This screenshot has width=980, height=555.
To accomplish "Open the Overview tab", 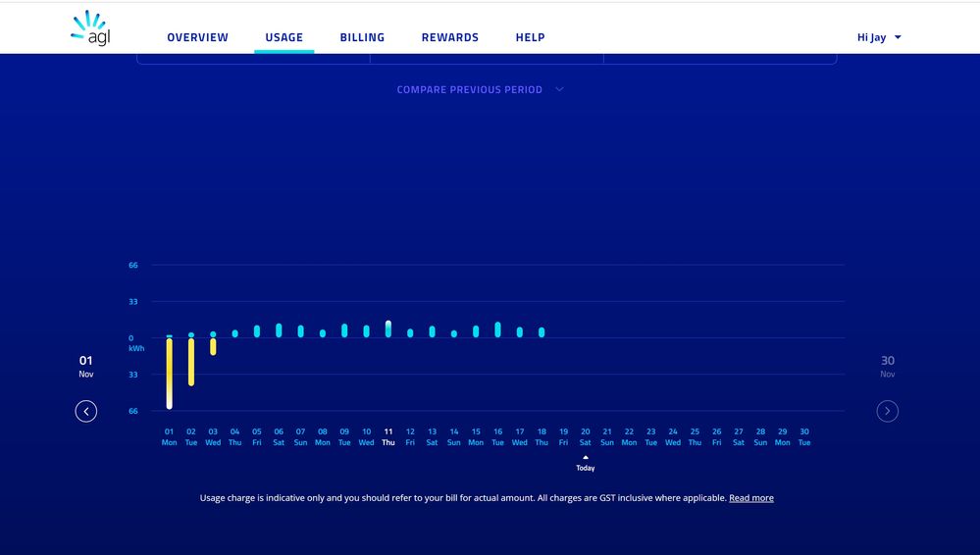I will pyautogui.click(x=197, y=37).
